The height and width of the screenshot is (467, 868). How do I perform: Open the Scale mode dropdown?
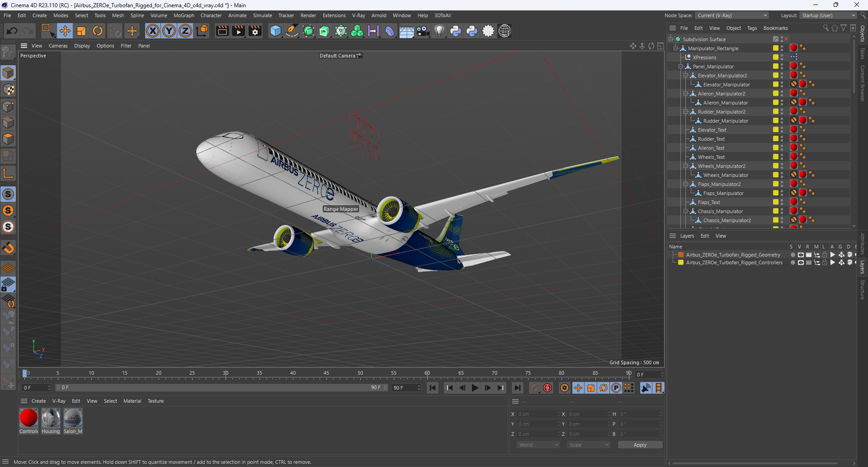588,445
